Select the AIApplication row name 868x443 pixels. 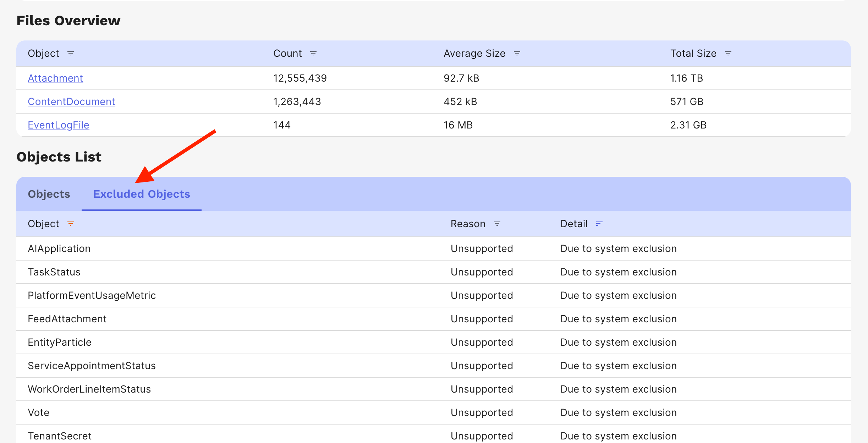(x=59, y=248)
